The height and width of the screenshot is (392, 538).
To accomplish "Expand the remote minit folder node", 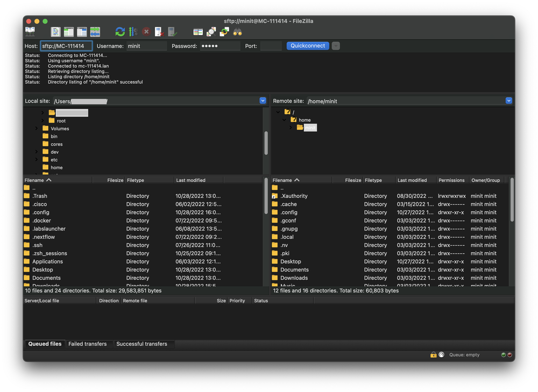I will pos(291,127).
